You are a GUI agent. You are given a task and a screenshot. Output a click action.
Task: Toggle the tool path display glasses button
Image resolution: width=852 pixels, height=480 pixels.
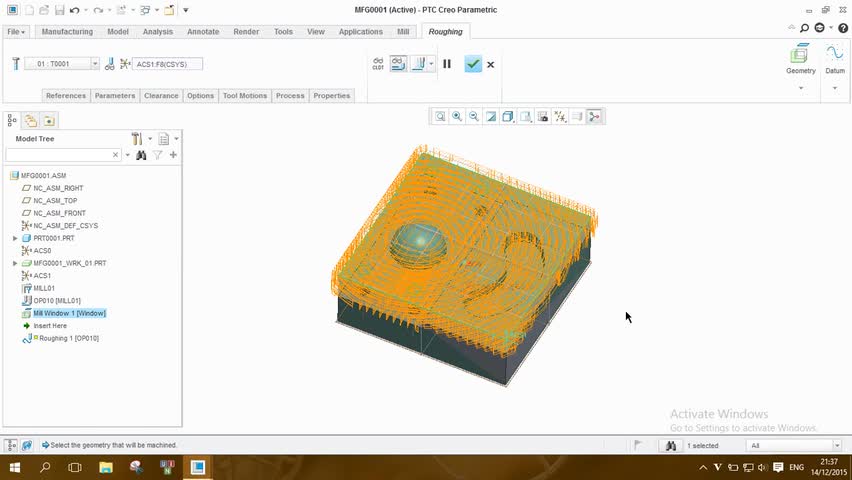tap(398, 64)
